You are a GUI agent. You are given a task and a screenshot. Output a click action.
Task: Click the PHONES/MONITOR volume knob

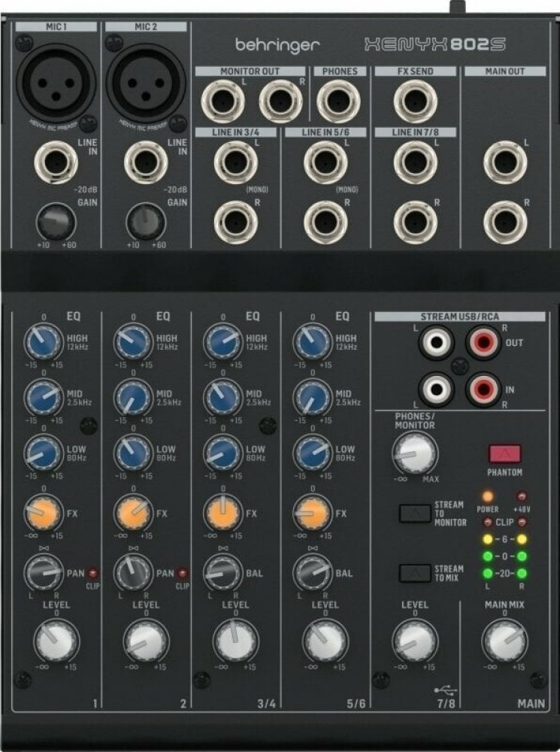(x=414, y=453)
